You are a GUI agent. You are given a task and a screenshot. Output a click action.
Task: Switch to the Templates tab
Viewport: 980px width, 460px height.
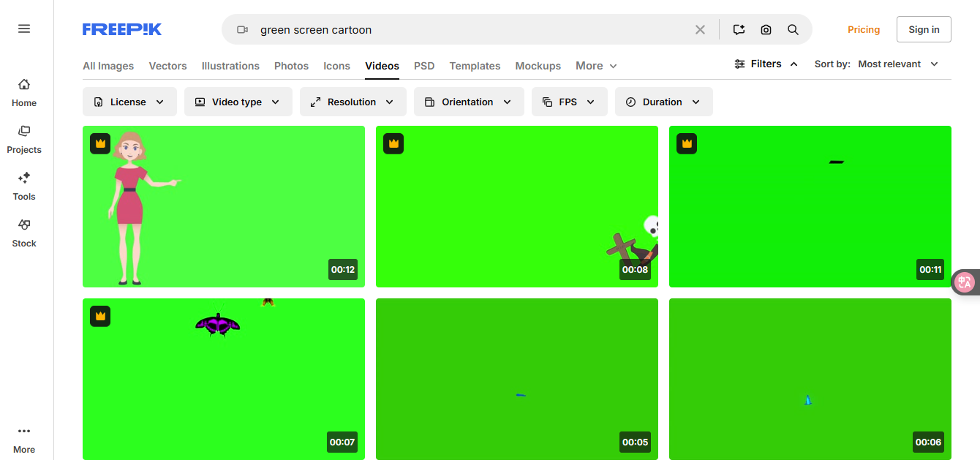pos(475,66)
